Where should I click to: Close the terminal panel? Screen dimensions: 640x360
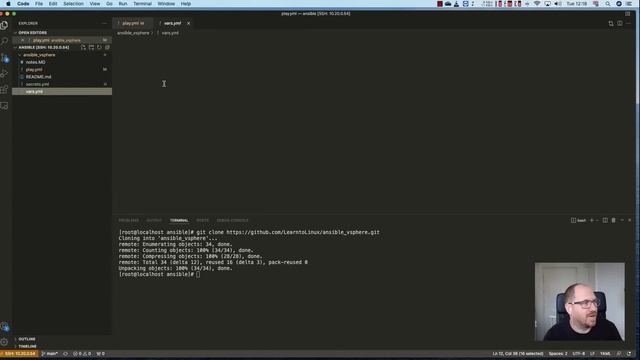(x=630, y=220)
